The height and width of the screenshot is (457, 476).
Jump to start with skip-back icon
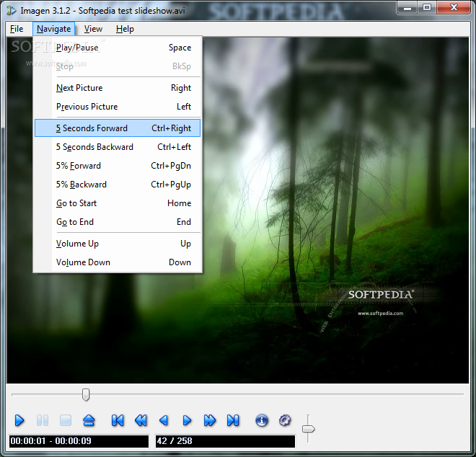(x=118, y=420)
